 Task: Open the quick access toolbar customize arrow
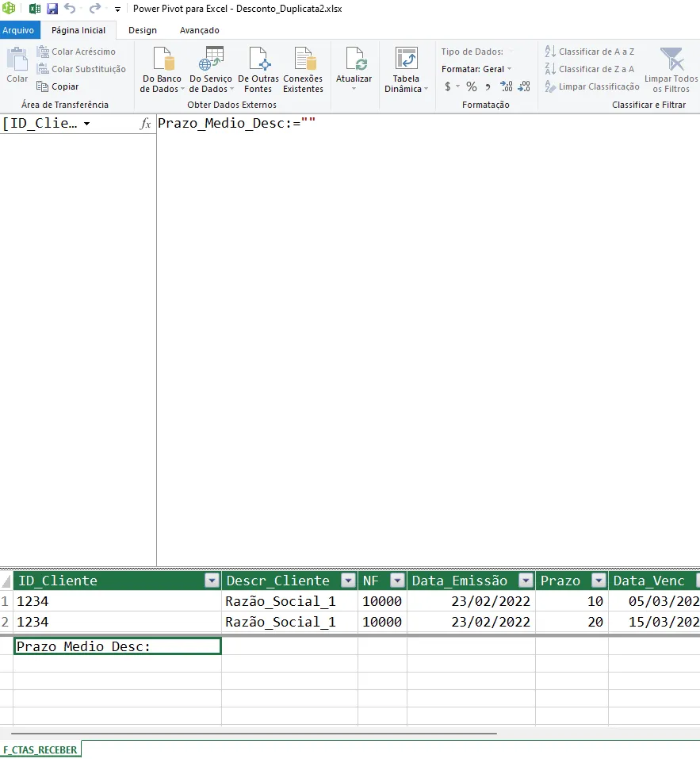pos(117,10)
